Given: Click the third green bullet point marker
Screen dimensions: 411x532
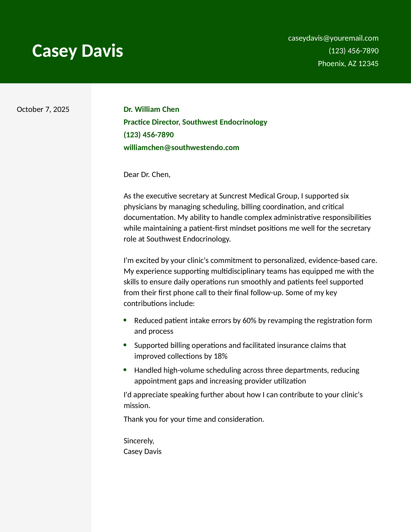Looking at the screenshot, I should coord(125,370).
